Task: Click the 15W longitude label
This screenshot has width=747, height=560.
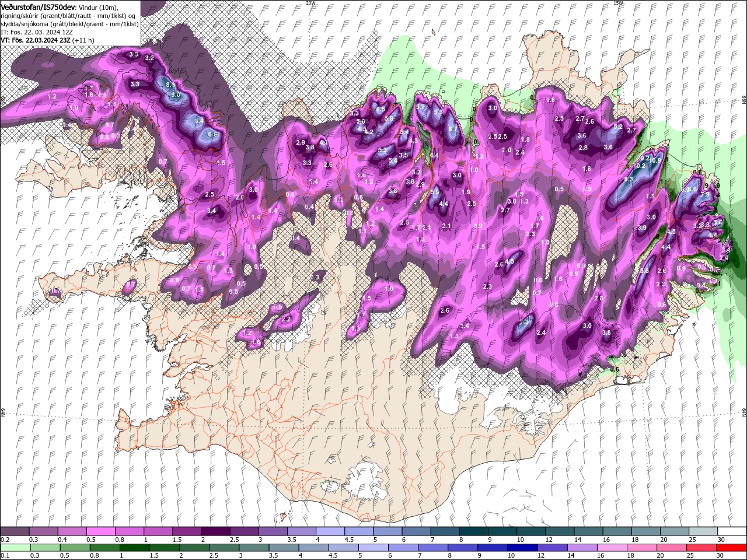Action: [618, 3]
